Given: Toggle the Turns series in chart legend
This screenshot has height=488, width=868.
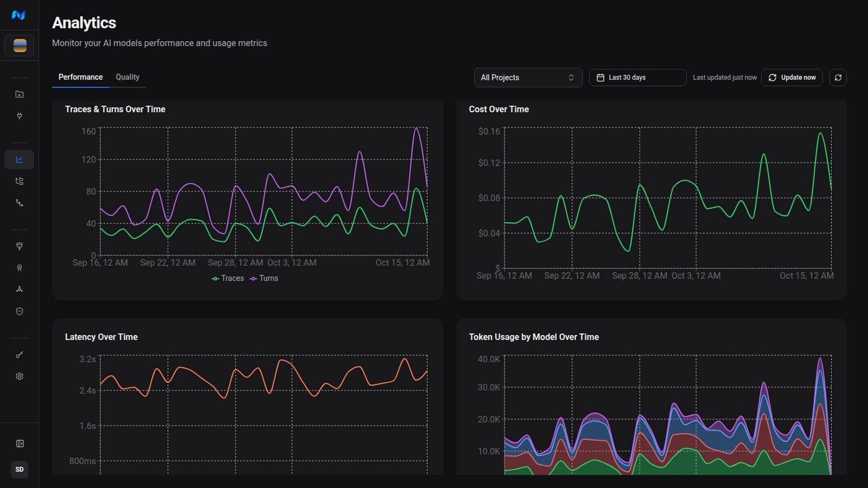Looking at the screenshot, I should pyautogui.click(x=264, y=278).
